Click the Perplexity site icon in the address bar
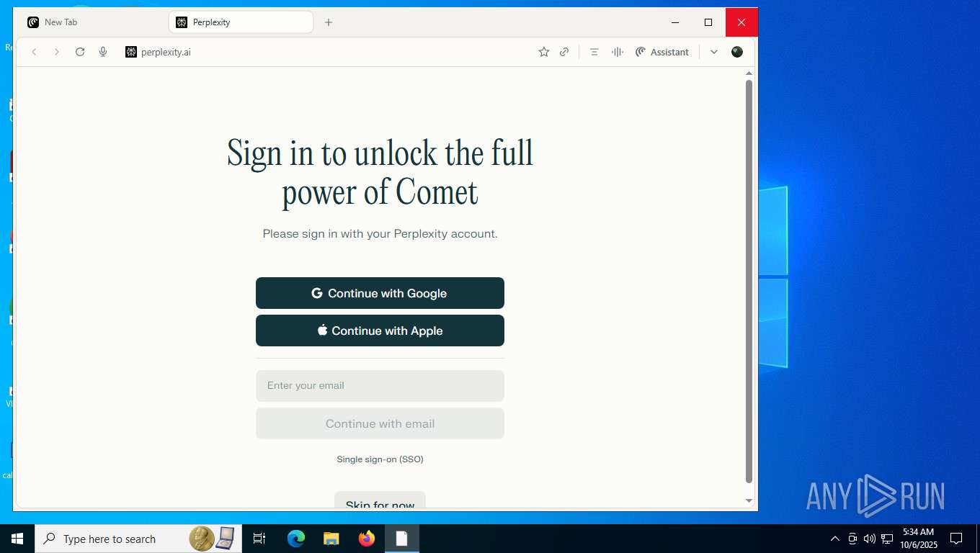The image size is (980, 553). [x=130, y=52]
